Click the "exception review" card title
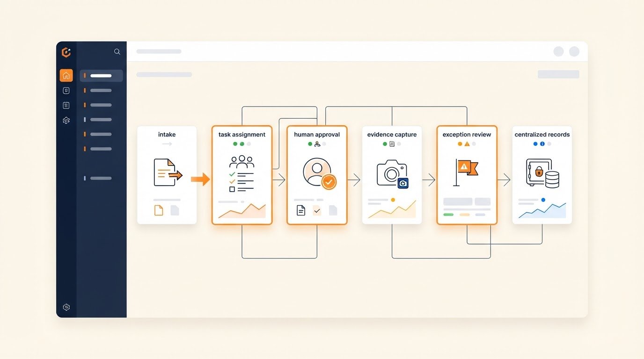 click(467, 135)
